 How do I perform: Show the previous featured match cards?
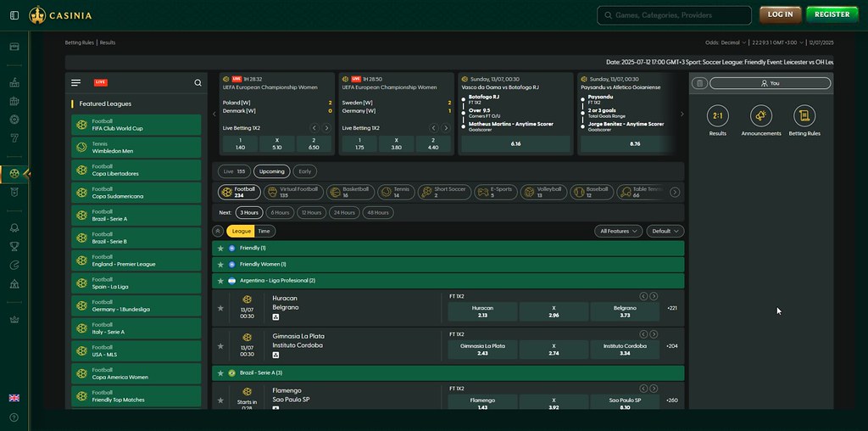click(x=214, y=114)
